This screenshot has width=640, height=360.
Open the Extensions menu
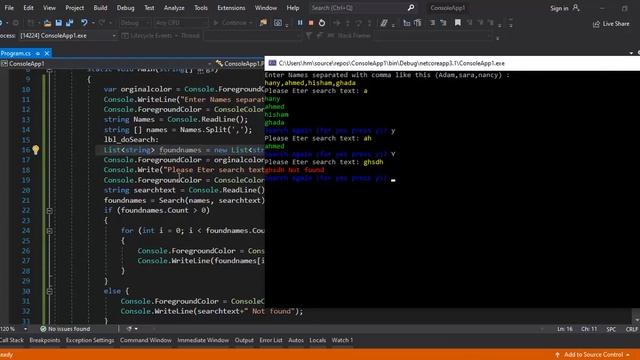(x=231, y=8)
